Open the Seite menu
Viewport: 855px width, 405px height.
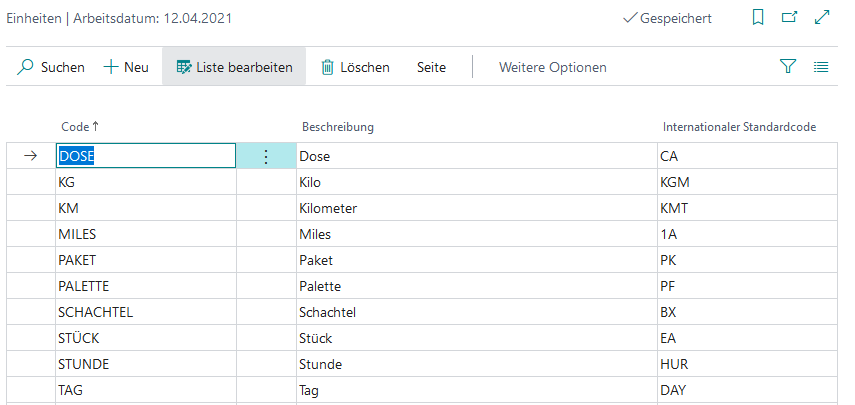point(431,67)
